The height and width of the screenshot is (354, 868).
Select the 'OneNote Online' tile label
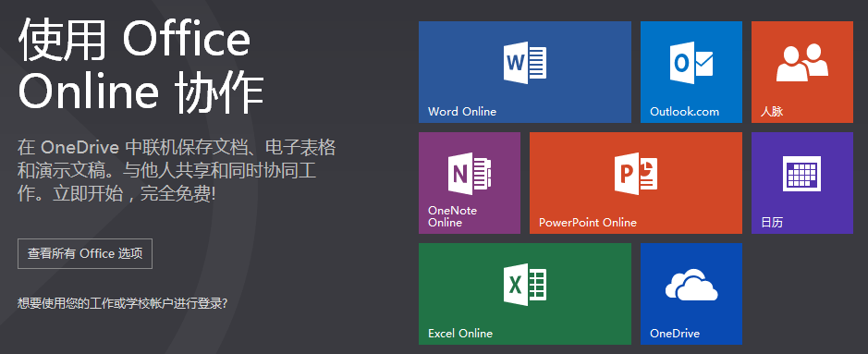(452, 216)
